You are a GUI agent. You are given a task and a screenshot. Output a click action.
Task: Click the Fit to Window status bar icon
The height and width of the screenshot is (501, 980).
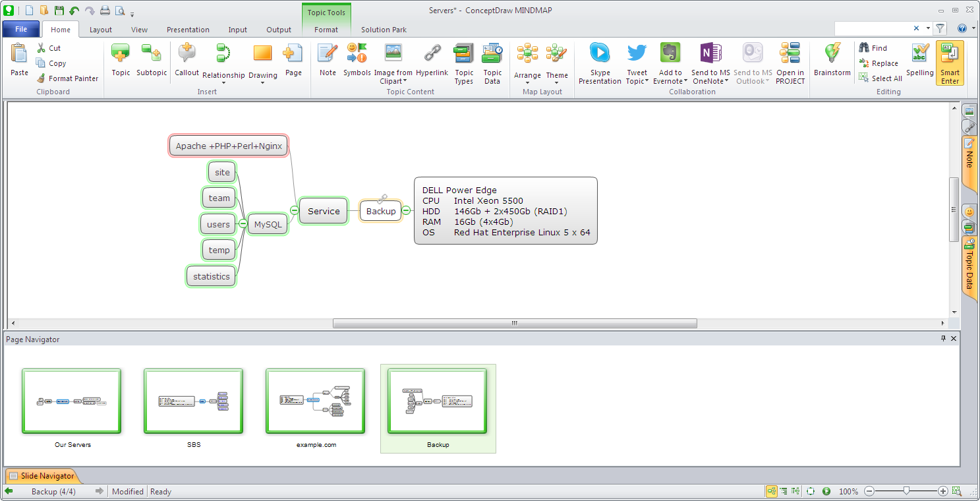(811, 491)
